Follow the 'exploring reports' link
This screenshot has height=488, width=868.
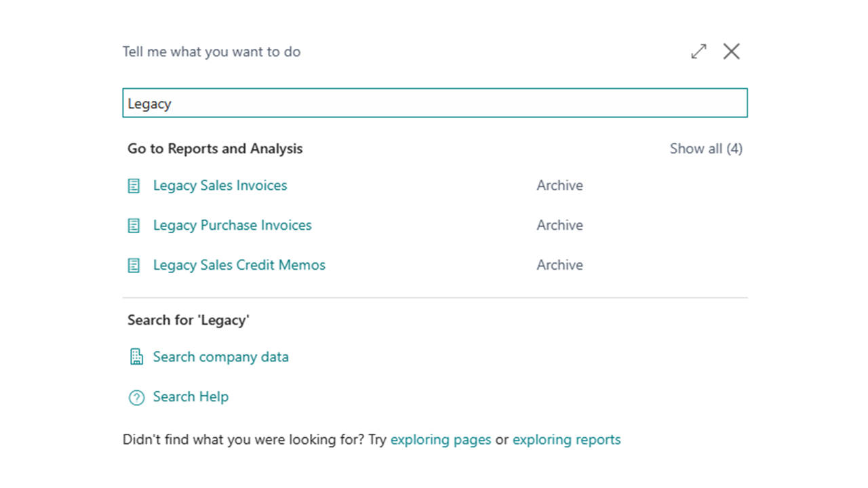tap(566, 439)
